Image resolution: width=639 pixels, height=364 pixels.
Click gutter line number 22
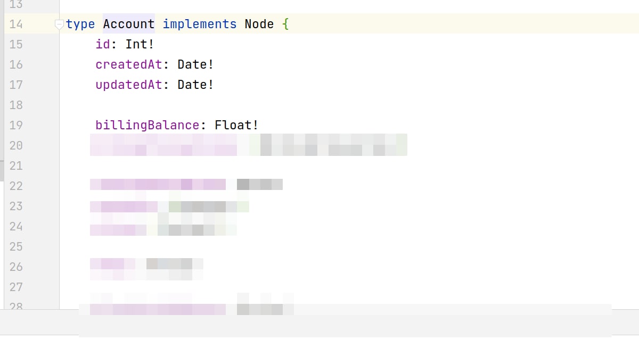pos(16,186)
